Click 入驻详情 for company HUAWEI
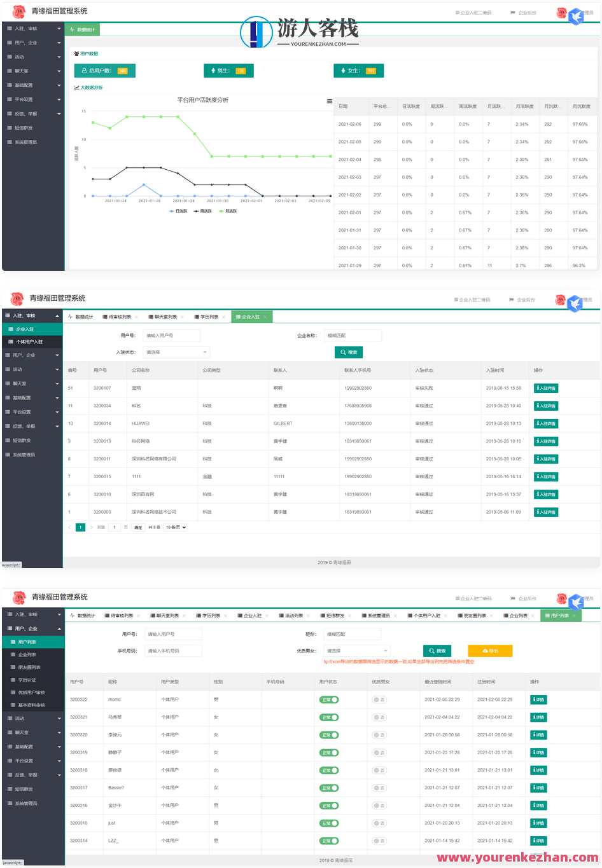 545,424
